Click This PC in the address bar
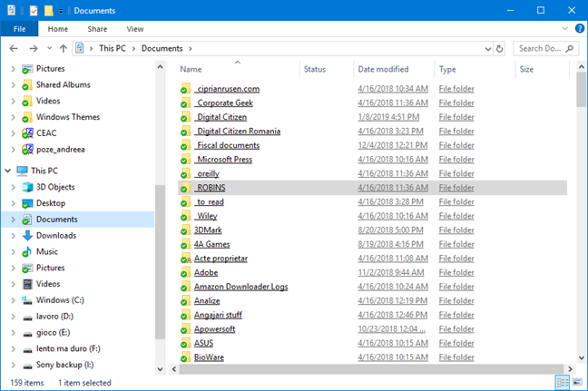This screenshot has height=391, width=588. [x=113, y=48]
